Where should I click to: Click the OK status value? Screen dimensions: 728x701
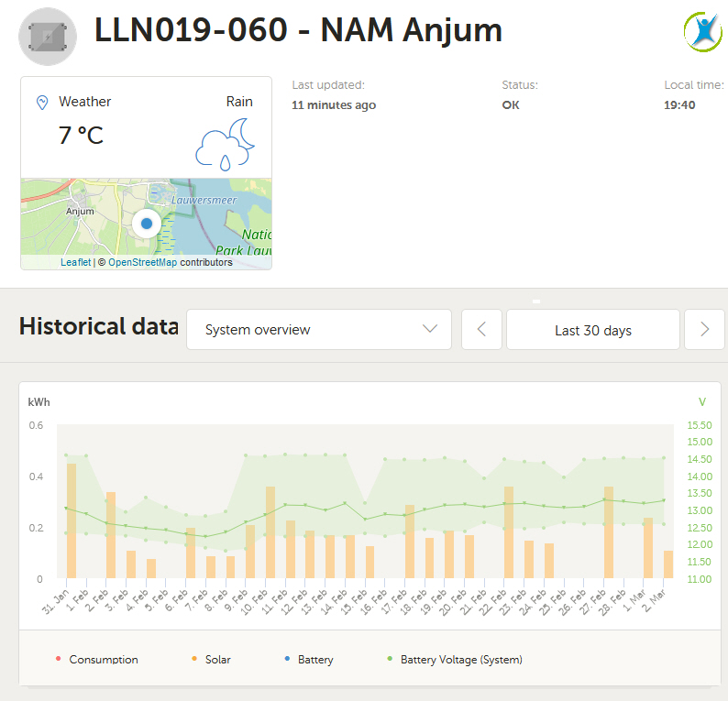(511, 104)
